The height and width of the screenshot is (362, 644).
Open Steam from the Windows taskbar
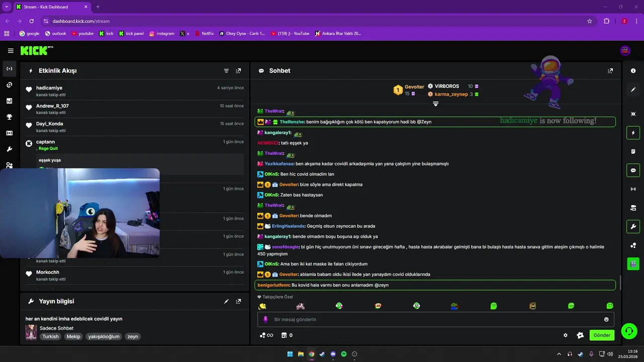[322, 354]
